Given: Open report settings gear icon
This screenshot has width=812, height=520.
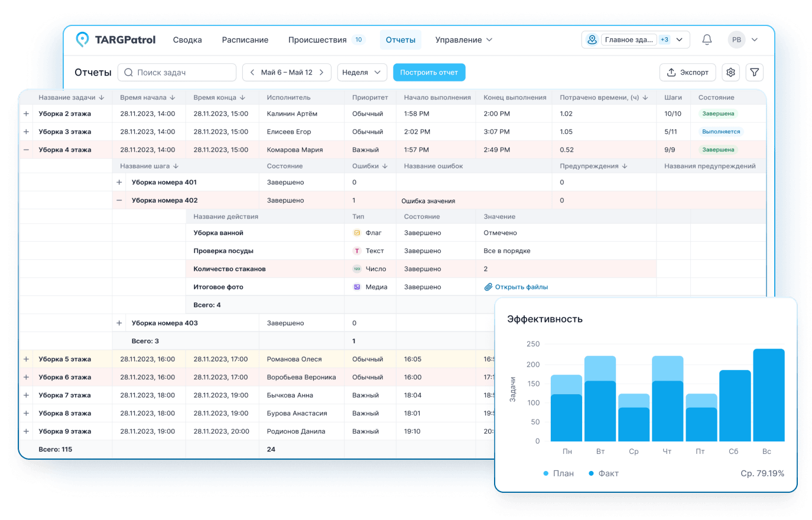Looking at the screenshot, I should [731, 72].
